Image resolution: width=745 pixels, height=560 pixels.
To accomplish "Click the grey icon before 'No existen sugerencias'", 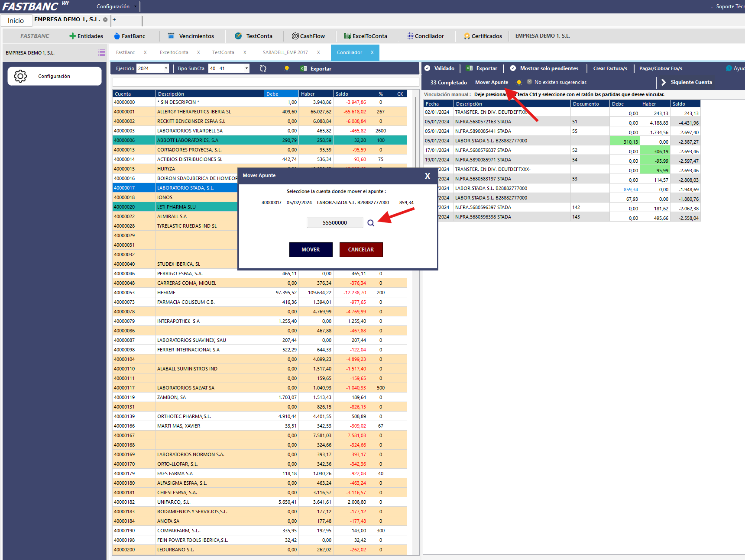I will [x=529, y=82].
